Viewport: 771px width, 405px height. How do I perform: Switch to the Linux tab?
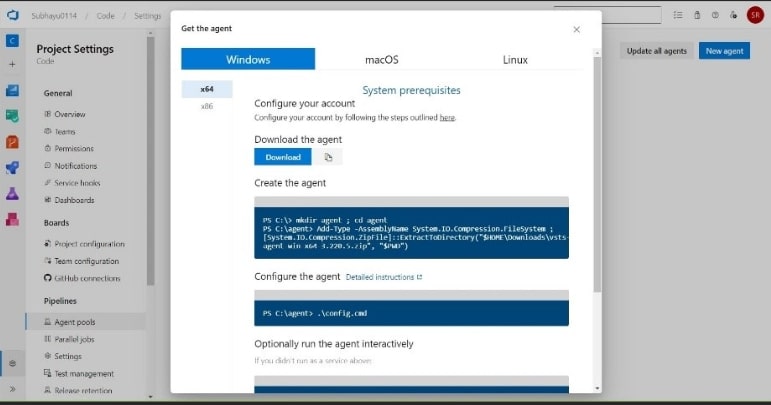click(x=515, y=59)
